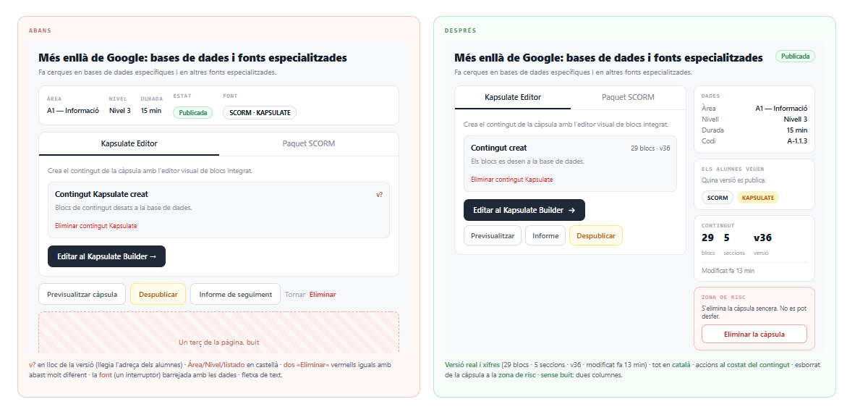The width and height of the screenshot is (868, 420).
Task: Switch to Paquet SCORM tab in the Després panel
Action: click(628, 97)
